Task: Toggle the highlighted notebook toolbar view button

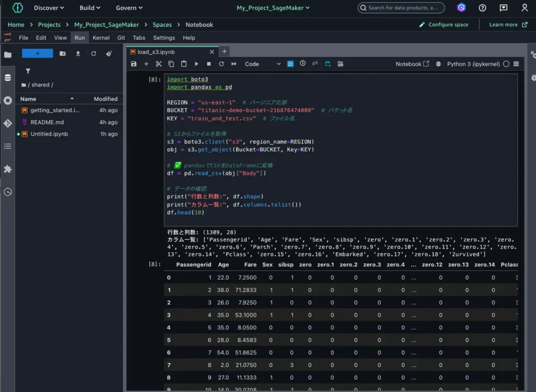Action: pyautogui.click(x=290, y=64)
